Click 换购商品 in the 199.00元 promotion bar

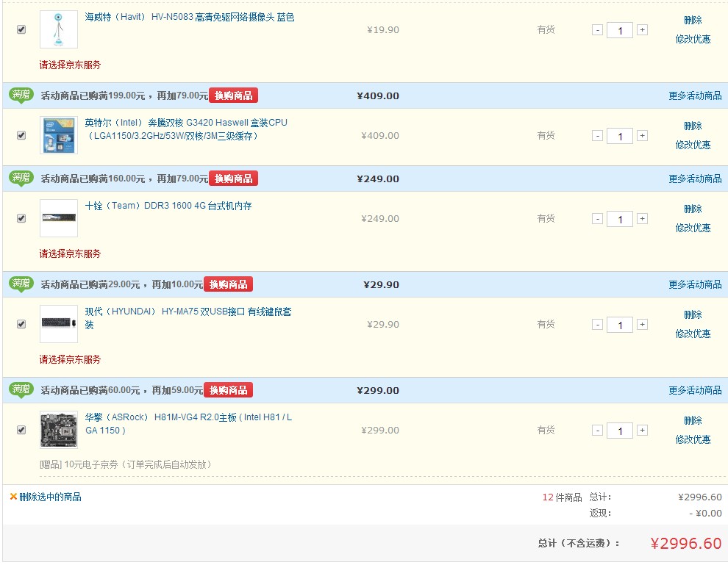234,96
